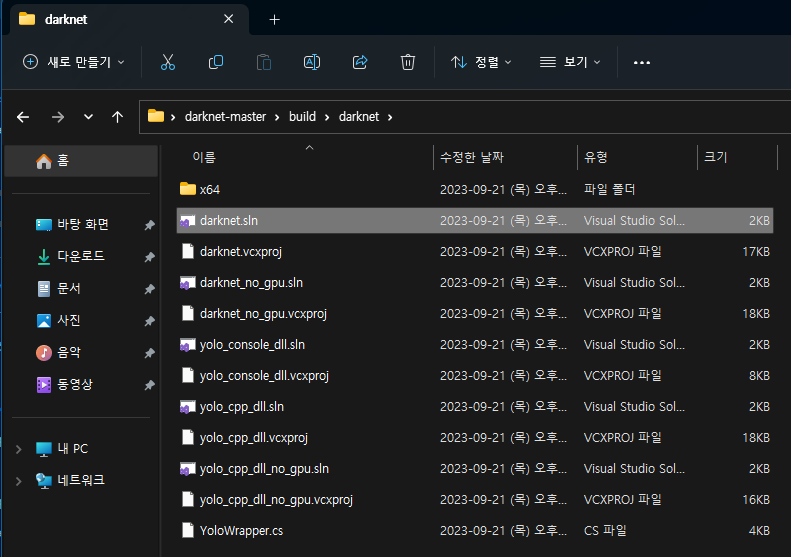Click pin icon next to 바탕 화면

149,225
